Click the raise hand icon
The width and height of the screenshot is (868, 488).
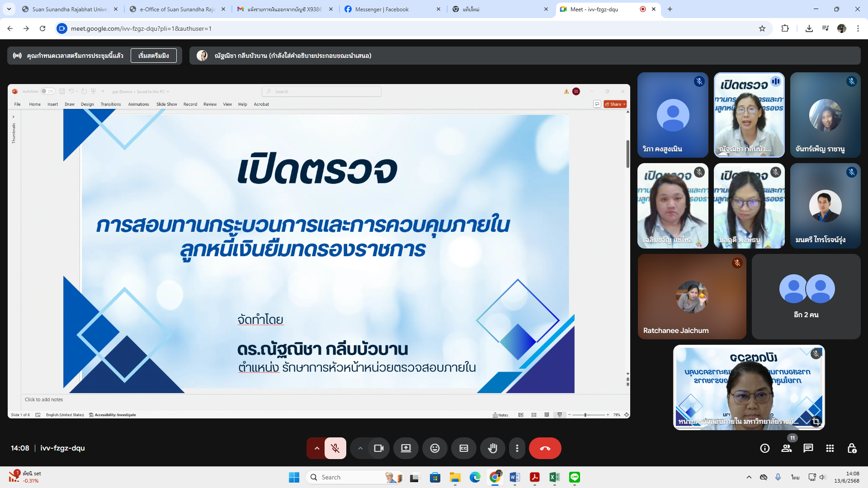pos(492,448)
